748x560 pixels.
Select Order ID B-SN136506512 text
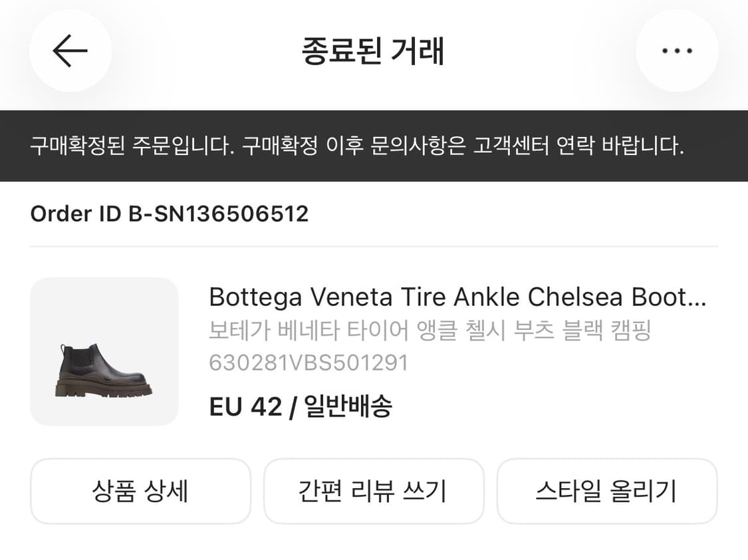(x=169, y=214)
